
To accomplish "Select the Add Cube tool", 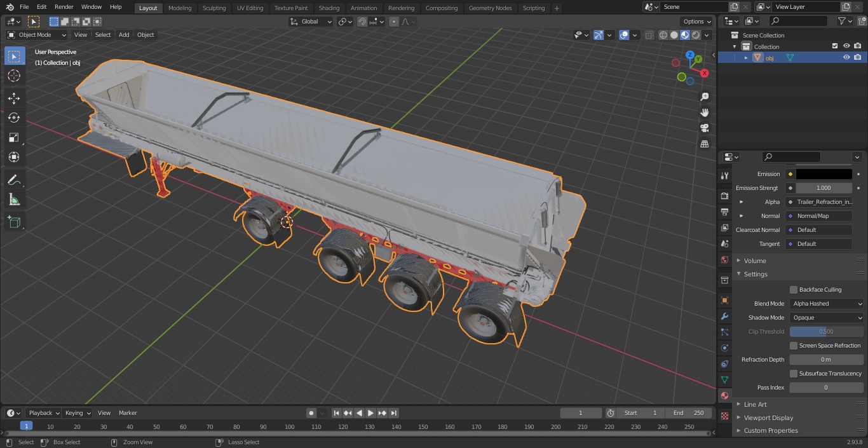I will [x=14, y=222].
